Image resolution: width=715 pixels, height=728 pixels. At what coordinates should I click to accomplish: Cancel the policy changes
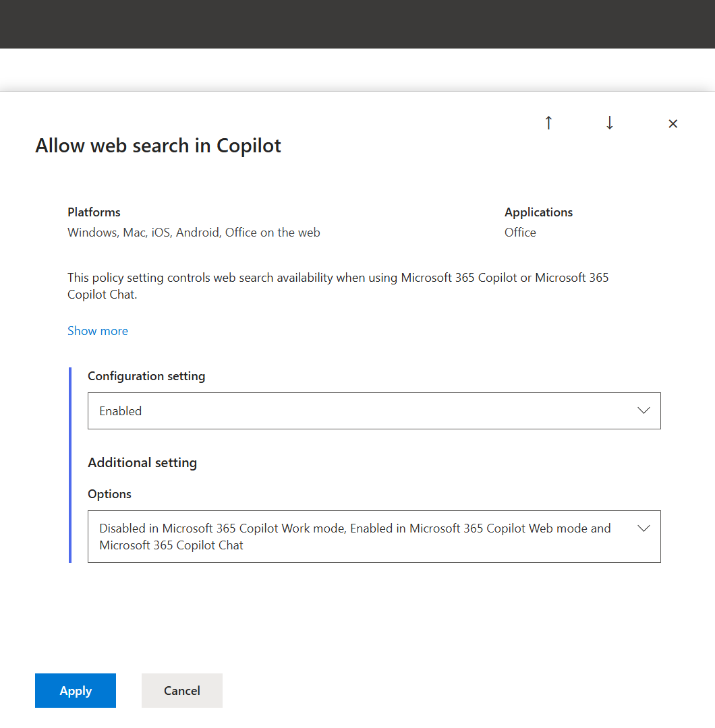(x=181, y=690)
